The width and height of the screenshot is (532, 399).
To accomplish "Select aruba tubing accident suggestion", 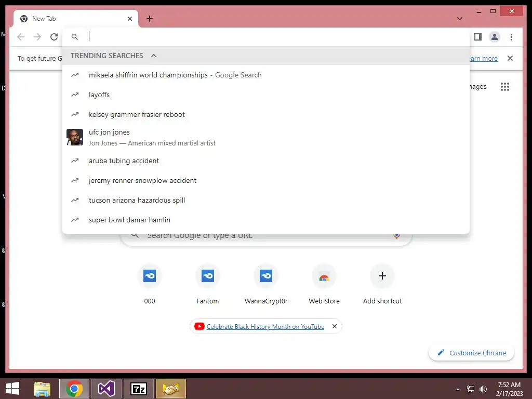I will coord(266,161).
